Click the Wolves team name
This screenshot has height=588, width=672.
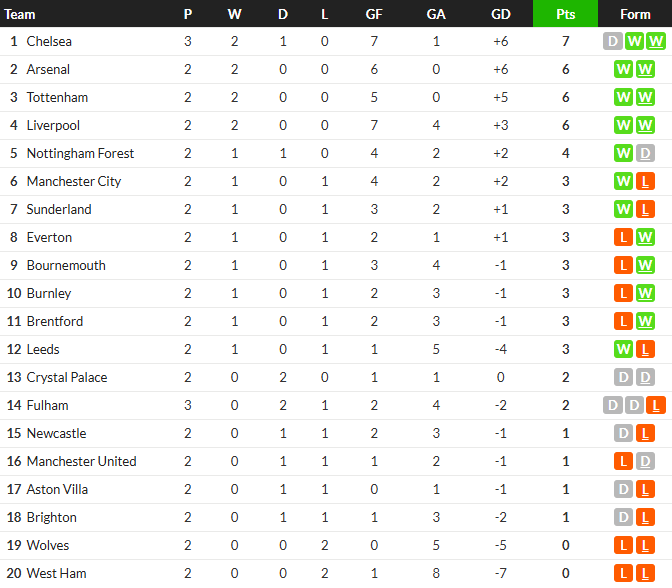pyautogui.click(x=48, y=546)
